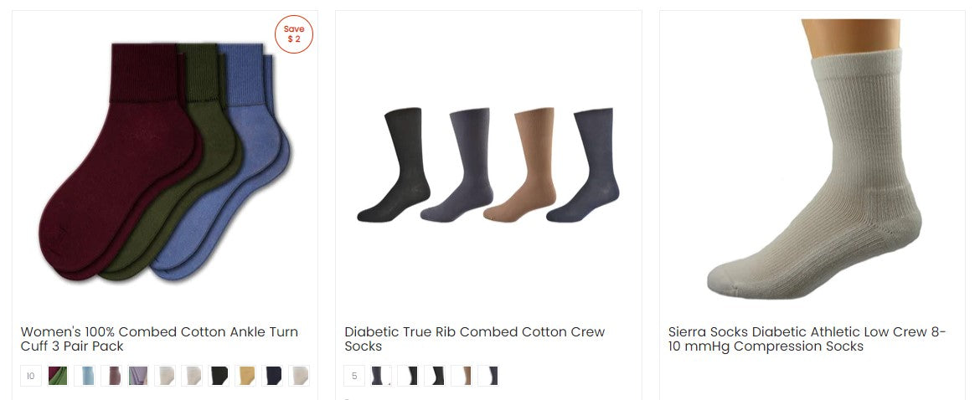The height and width of the screenshot is (400, 980).
Task: Click the Save $2 discount badge
Action: click(x=294, y=34)
